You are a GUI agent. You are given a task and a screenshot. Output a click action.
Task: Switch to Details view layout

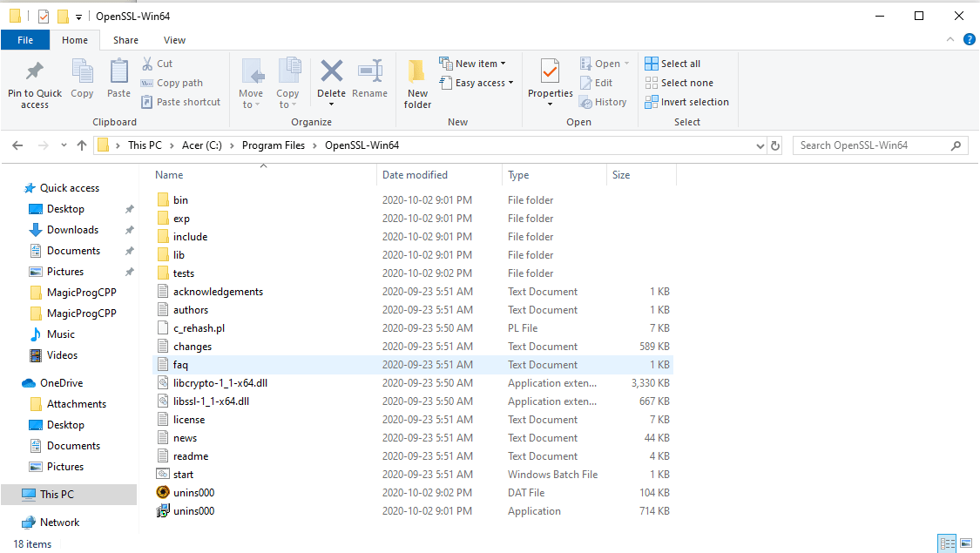[x=948, y=543]
